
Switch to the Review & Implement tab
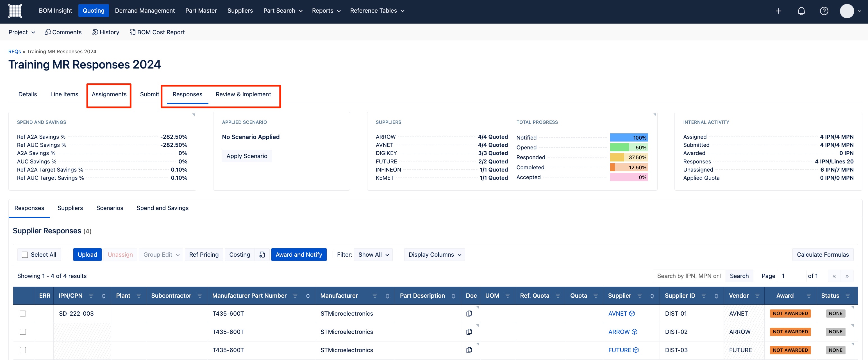tap(243, 94)
